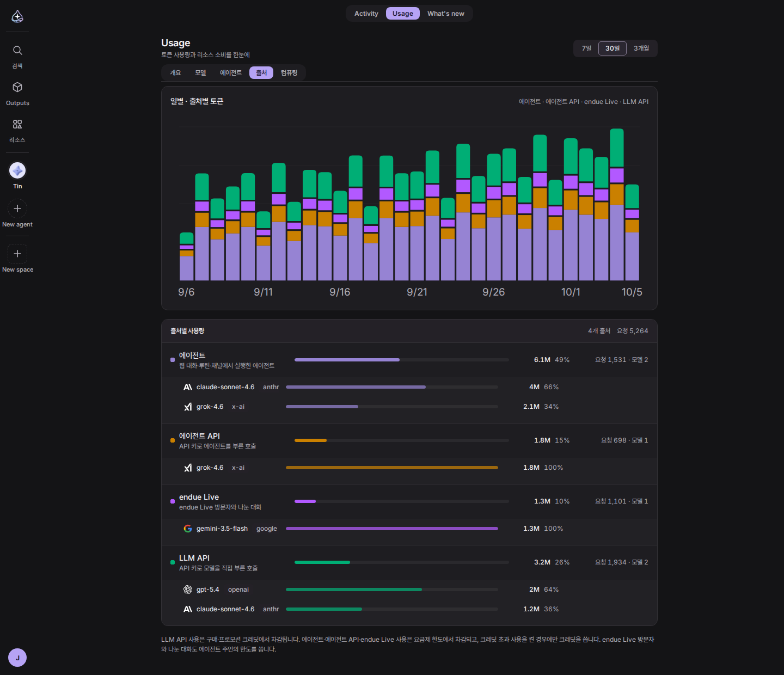Click '요청 1,531 · 모델 2' in 에이전트 row

(622, 360)
